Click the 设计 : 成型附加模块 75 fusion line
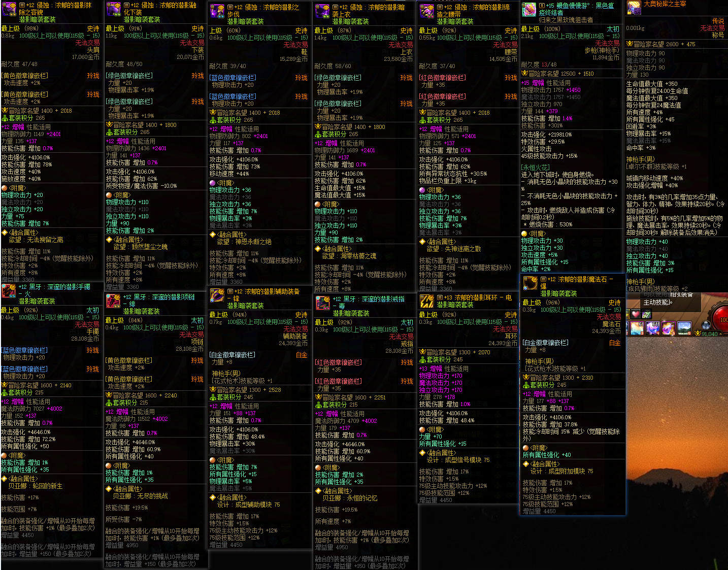Screen dimensions: 728x570 pos(561,472)
